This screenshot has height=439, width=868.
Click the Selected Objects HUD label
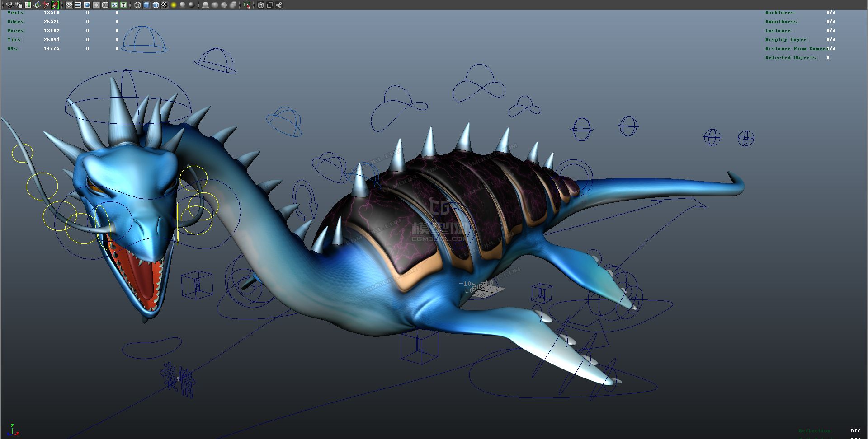point(792,58)
